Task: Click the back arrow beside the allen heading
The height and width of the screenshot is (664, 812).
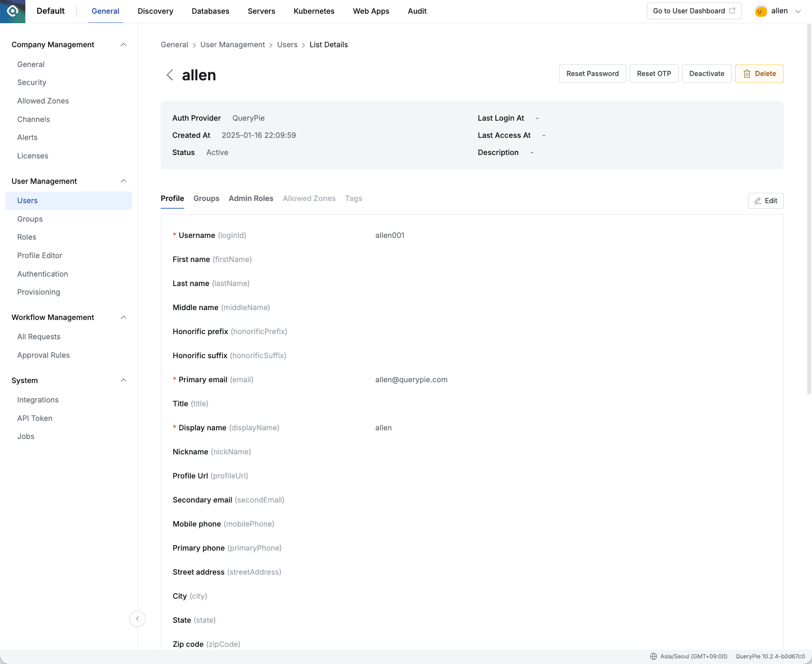Action: coord(170,75)
